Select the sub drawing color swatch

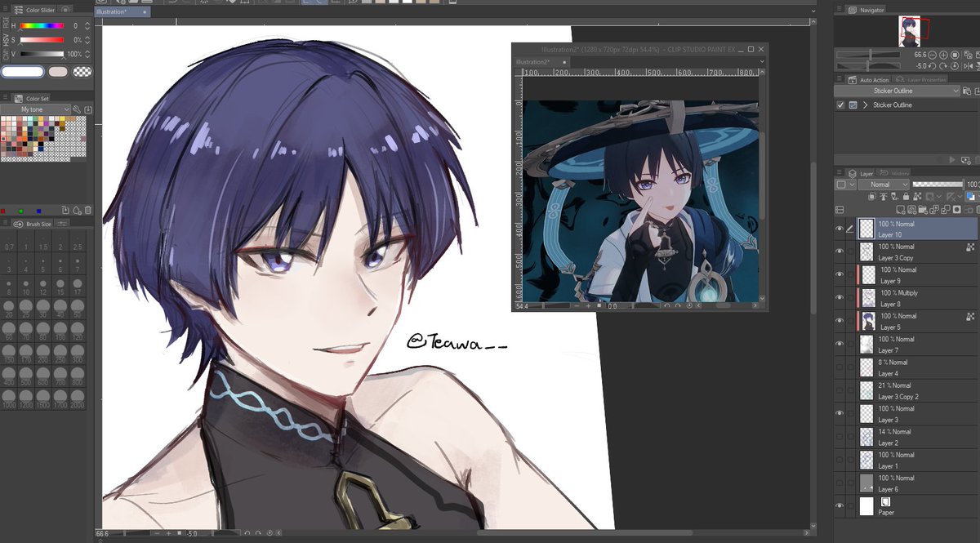click(x=58, y=71)
